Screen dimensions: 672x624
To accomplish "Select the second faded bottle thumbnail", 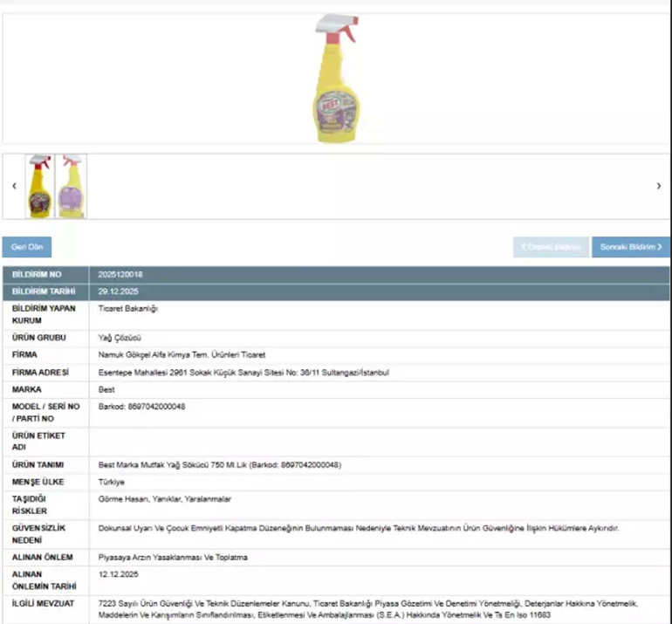I will click(x=71, y=186).
